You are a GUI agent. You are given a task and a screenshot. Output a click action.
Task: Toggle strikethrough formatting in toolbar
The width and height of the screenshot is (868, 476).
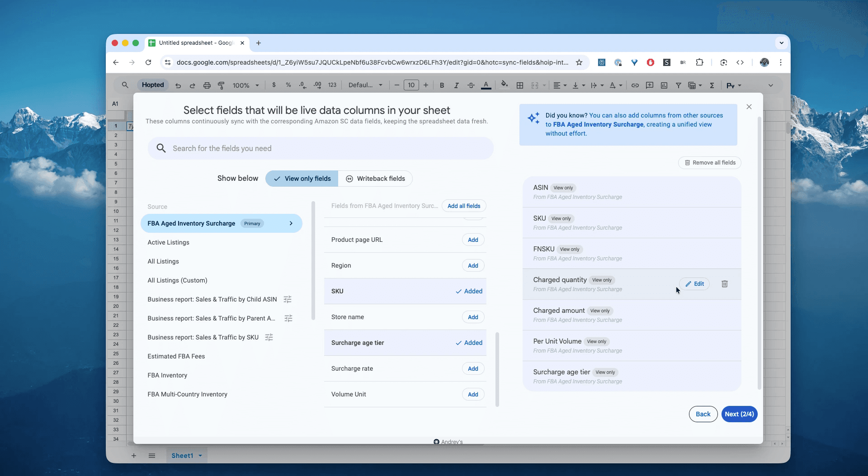[471, 85]
